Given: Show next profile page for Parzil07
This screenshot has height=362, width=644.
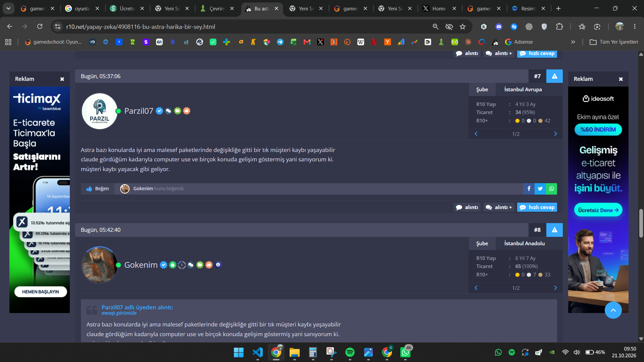Looking at the screenshot, I should [x=555, y=134].
